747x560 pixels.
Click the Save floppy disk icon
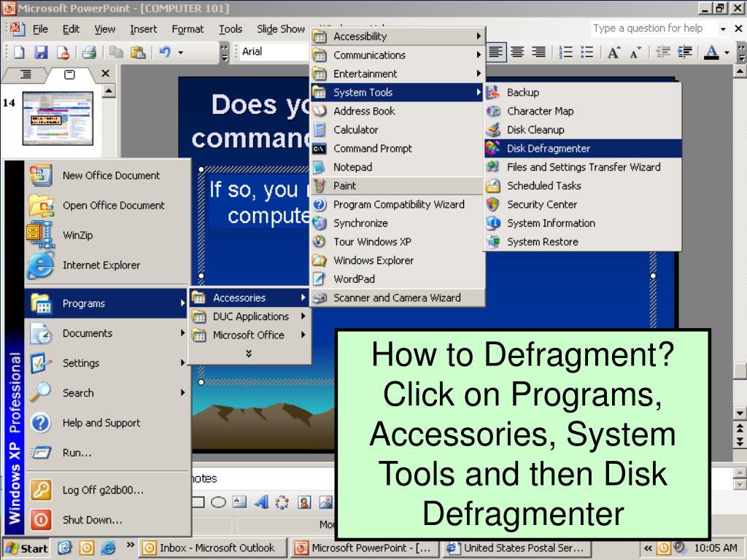(42, 52)
